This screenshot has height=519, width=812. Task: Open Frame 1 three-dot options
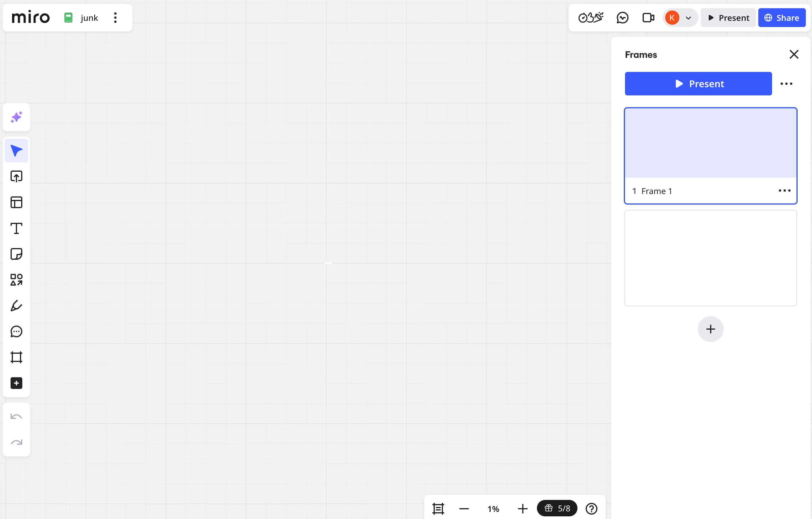click(x=785, y=191)
